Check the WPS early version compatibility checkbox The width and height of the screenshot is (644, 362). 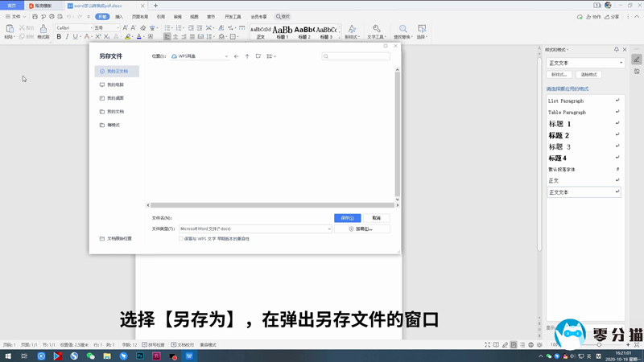coord(180,238)
